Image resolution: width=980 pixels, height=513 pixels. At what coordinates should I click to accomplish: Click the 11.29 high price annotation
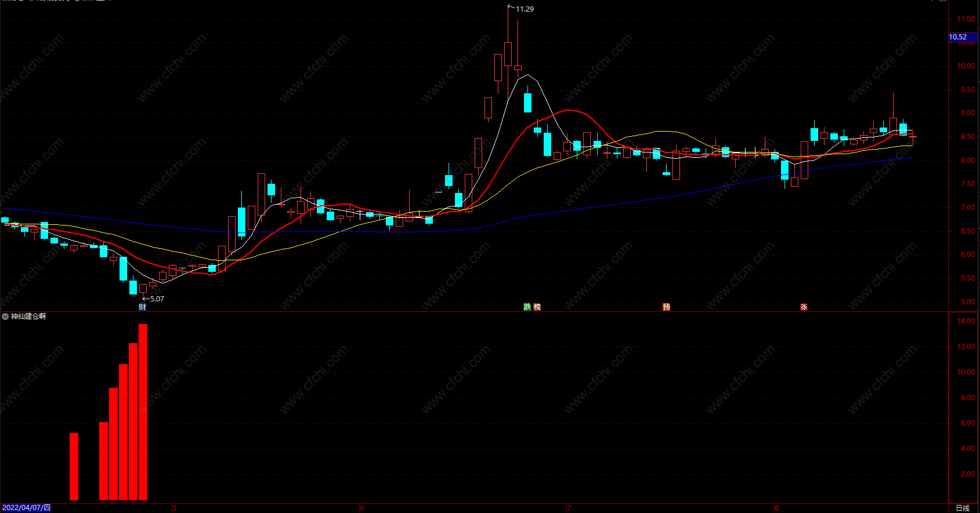[525, 9]
